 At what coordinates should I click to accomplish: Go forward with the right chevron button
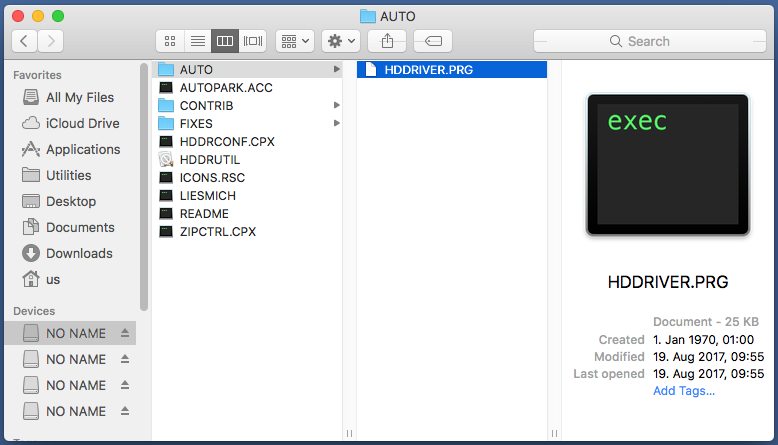(x=51, y=41)
